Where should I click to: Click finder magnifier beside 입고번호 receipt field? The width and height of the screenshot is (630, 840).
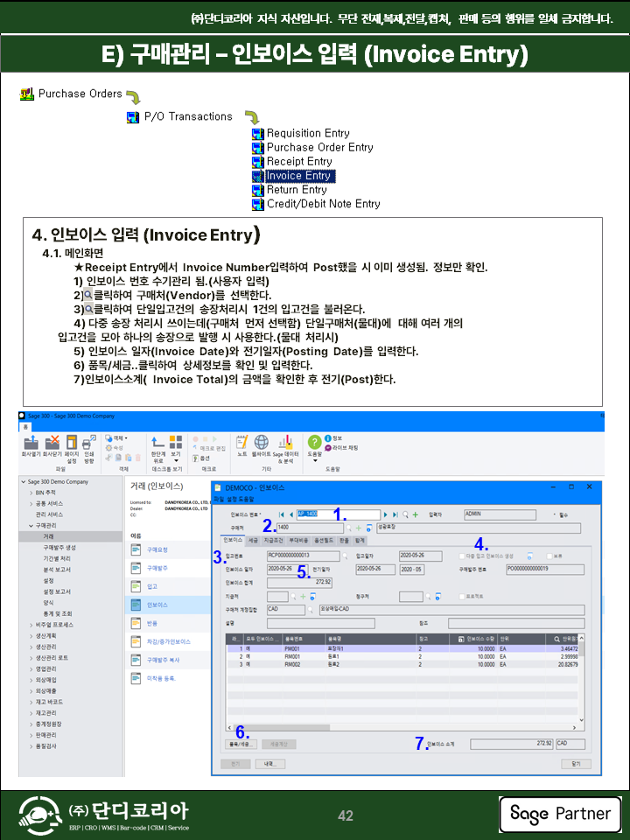click(345, 556)
